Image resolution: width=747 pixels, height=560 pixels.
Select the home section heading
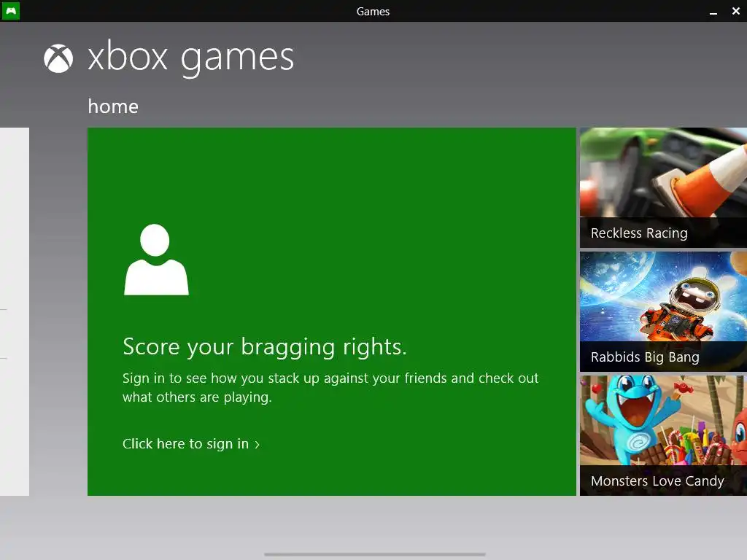tap(113, 106)
